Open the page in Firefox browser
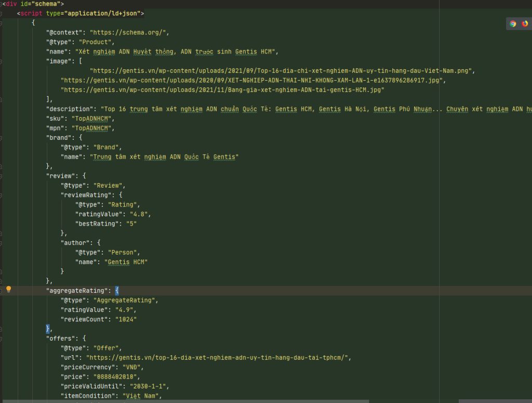532x403 pixels. (x=525, y=23)
